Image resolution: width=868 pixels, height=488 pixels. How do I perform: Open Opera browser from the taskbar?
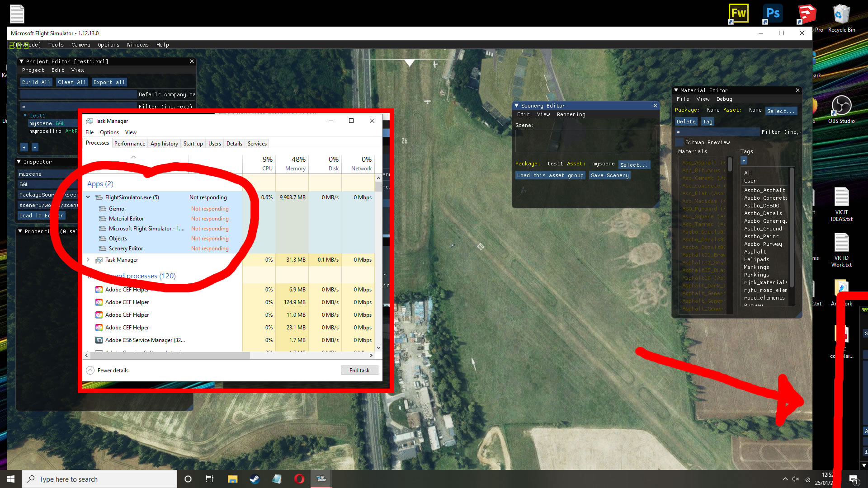click(x=299, y=479)
